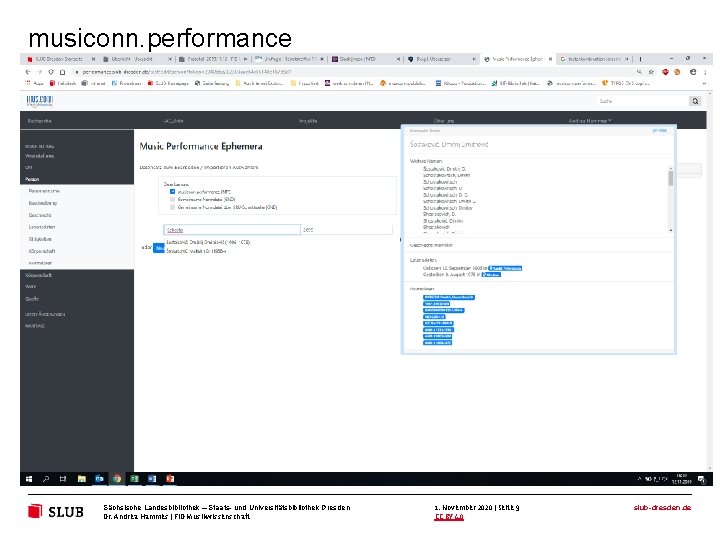Open Word from the taskbar
The height and width of the screenshot is (540, 720).
point(152,479)
